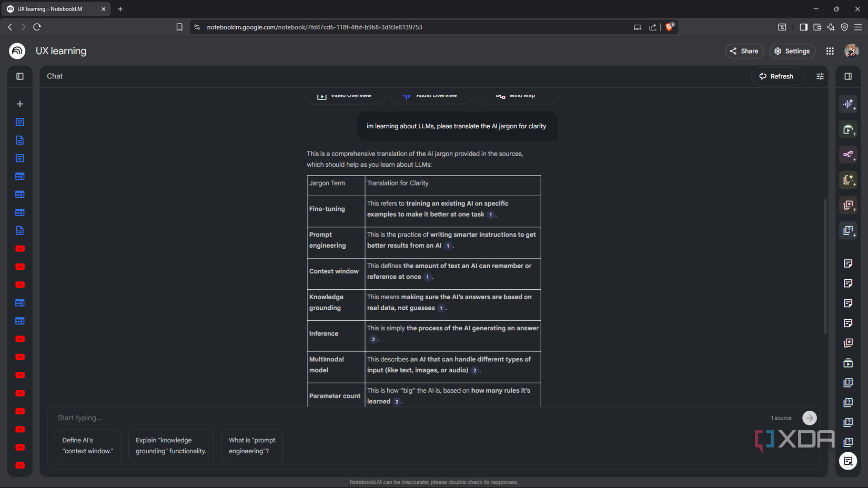Send the chat message arrow button
The image size is (868, 488).
(x=810, y=418)
